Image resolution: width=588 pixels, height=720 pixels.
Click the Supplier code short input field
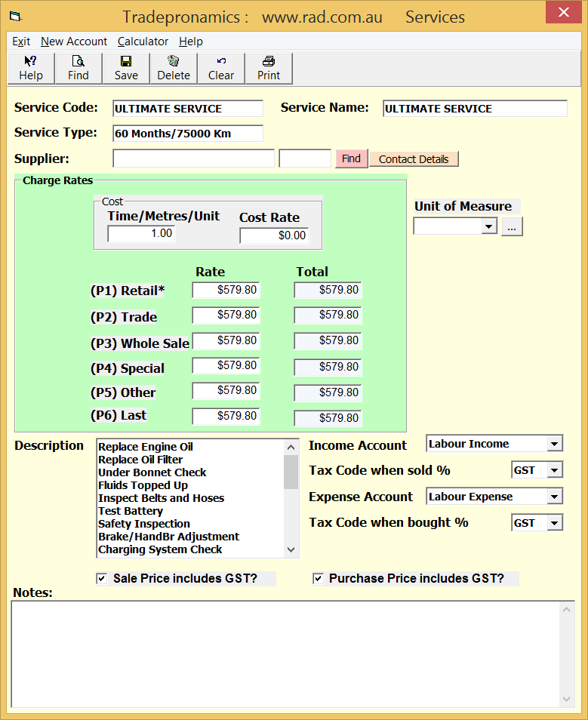[305, 159]
